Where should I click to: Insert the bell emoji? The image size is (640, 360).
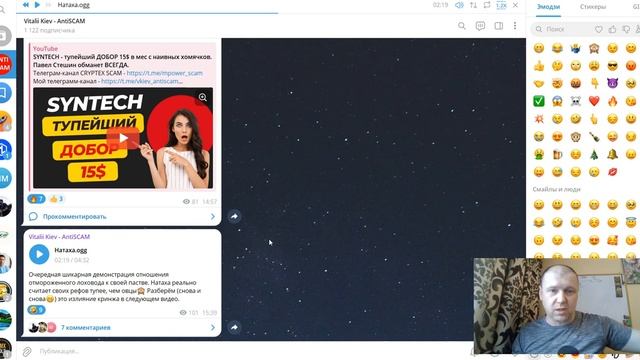[612, 154]
